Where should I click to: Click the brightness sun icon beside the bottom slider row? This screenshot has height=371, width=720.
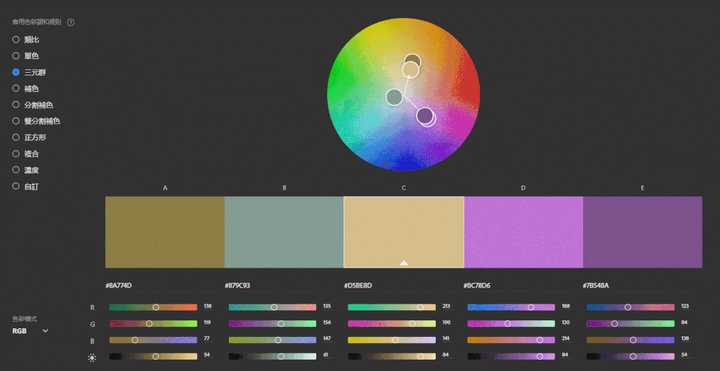point(92,357)
